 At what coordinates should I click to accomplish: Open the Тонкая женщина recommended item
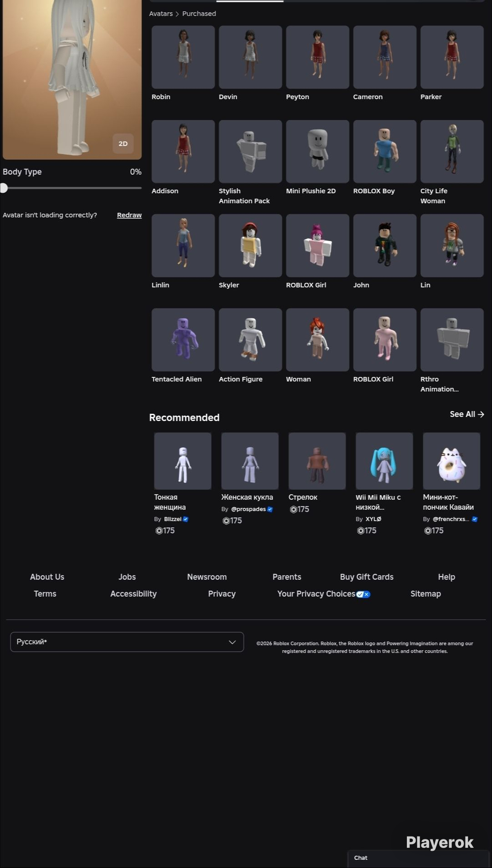(183, 461)
